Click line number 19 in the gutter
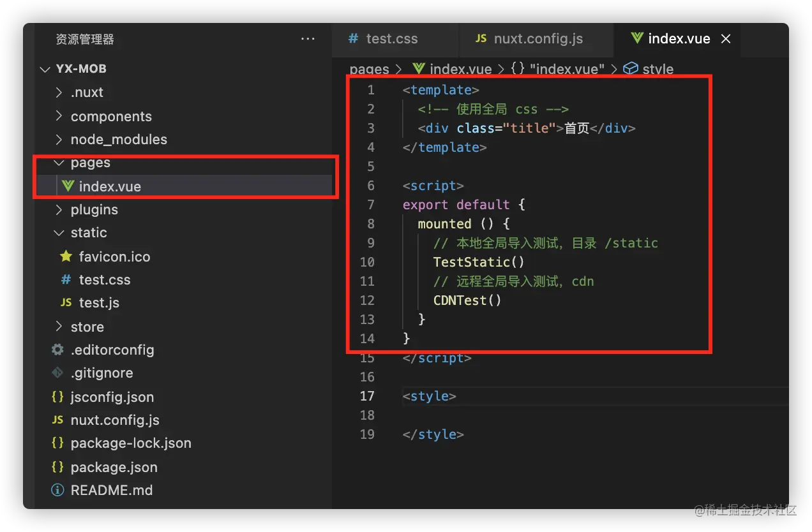Image resolution: width=812 pixels, height=532 pixels. (367, 434)
